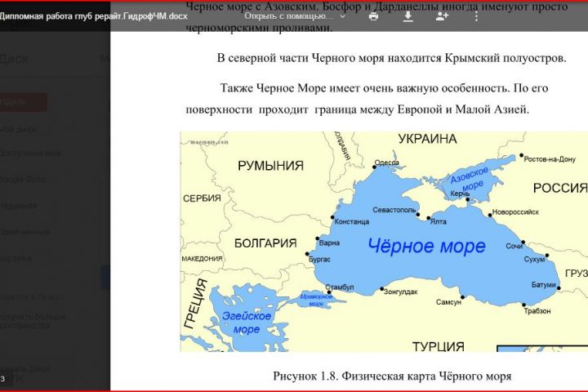
Task: Click 'Севастополь' city label on map
Action: pos(394,210)
